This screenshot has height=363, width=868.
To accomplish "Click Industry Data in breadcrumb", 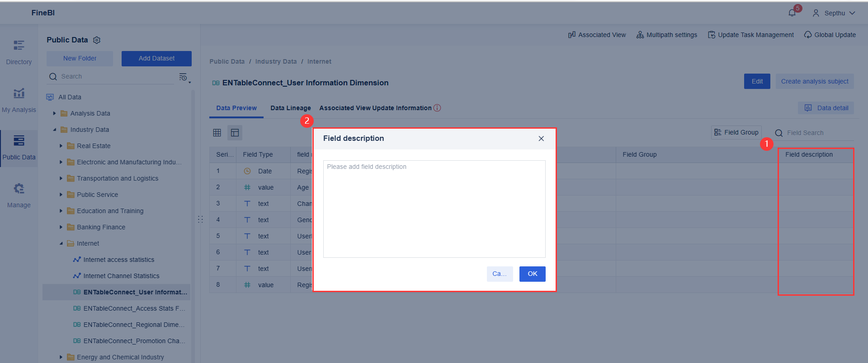I will click(276, 61).
